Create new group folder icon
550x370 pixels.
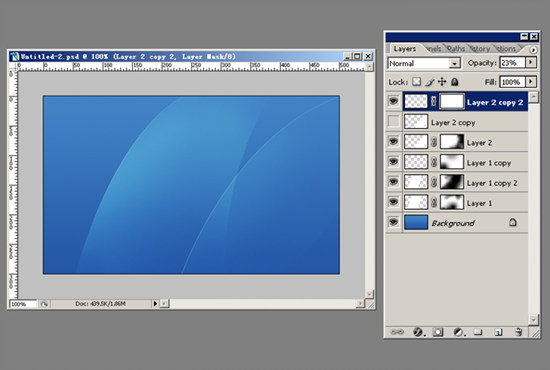coord(478,331)
